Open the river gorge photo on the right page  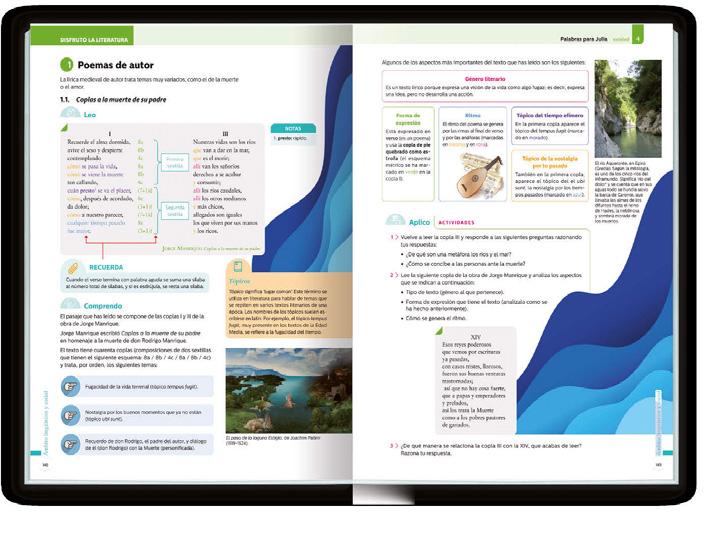coord(628,109)
